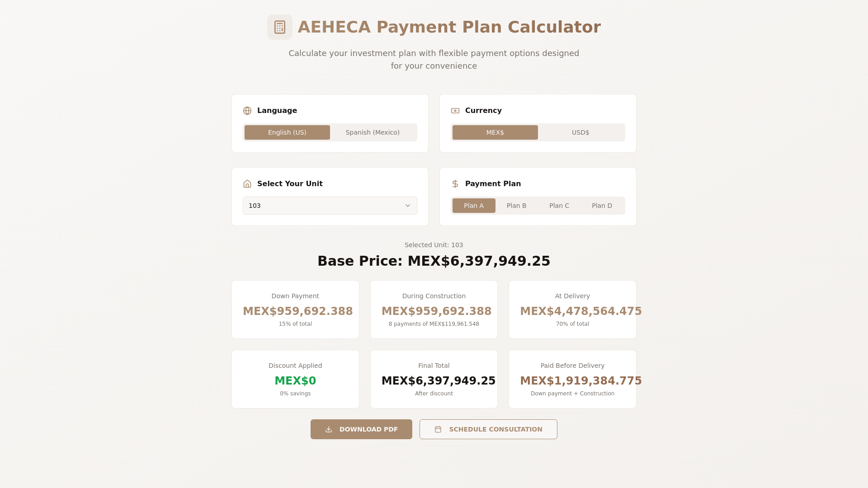Click the calendar icon in Schedule Consultation
This screenshot has width=868, height=488.
pyautogui.click(x=438, y=429)
